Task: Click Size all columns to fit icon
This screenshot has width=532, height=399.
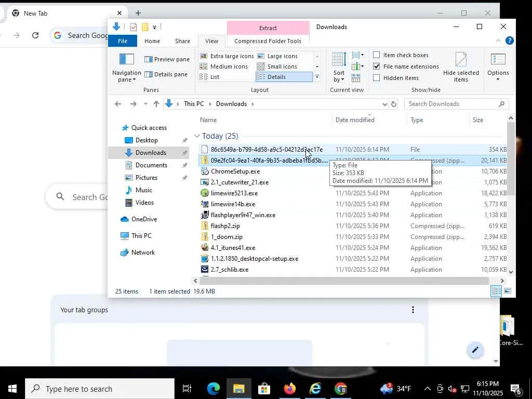Action: coord(355,78)
